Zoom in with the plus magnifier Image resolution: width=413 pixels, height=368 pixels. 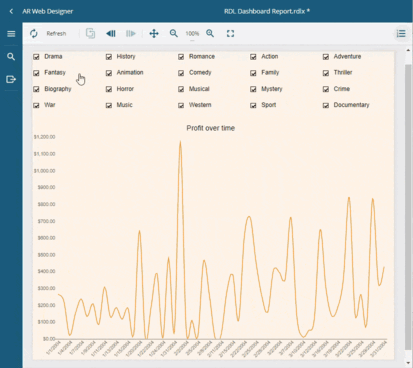pos(210,33)
